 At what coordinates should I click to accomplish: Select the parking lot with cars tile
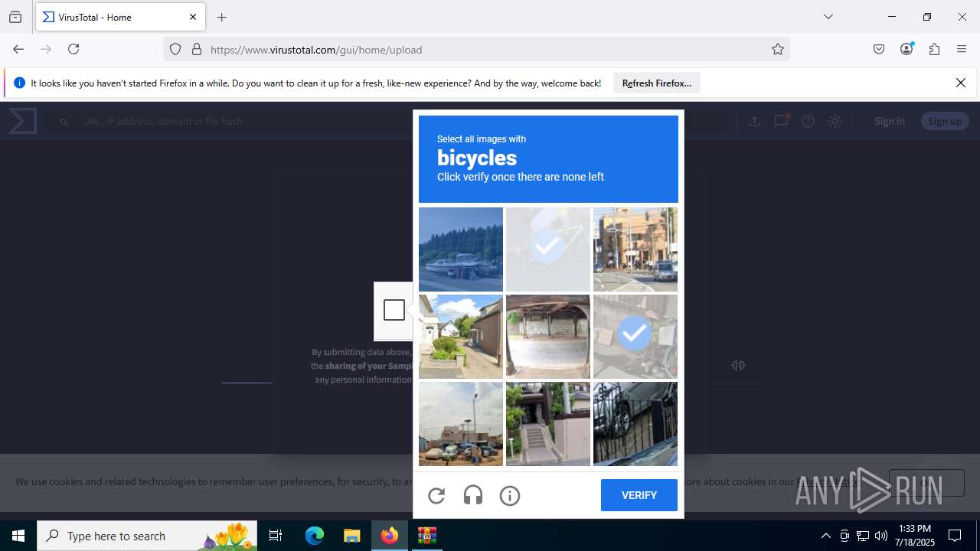coord(461,424)
